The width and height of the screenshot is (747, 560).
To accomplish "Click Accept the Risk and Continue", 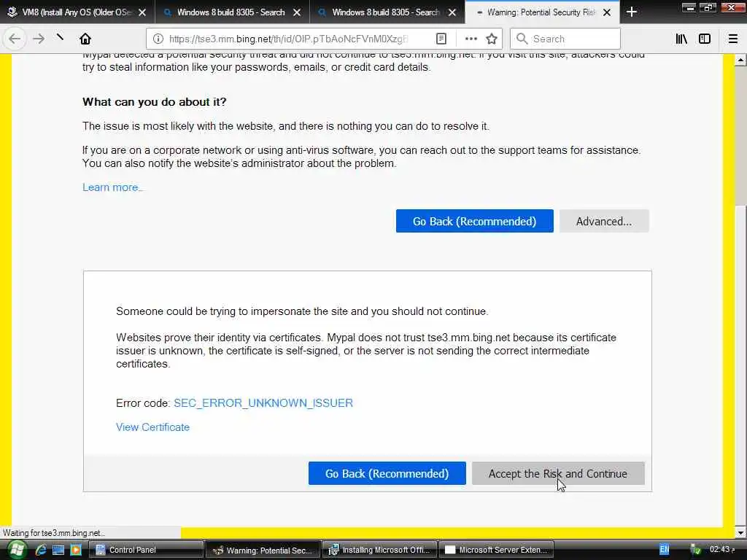I will click(x=558, y=473).
